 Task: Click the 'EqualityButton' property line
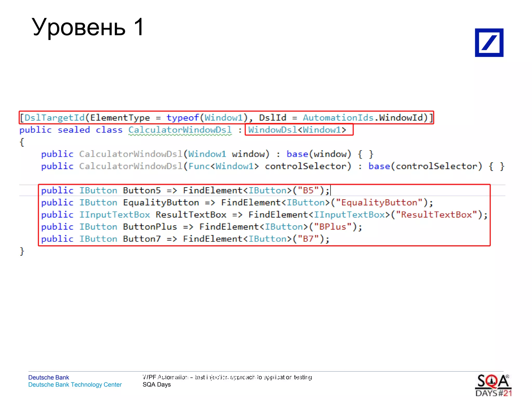(x=237, y=203)
